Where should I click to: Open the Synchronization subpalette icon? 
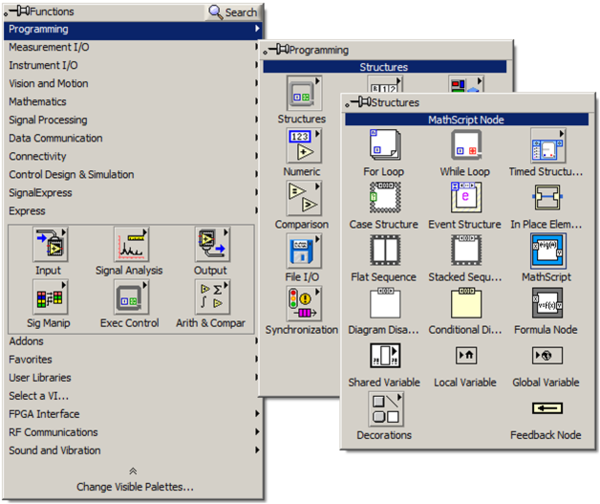[304, 304]
